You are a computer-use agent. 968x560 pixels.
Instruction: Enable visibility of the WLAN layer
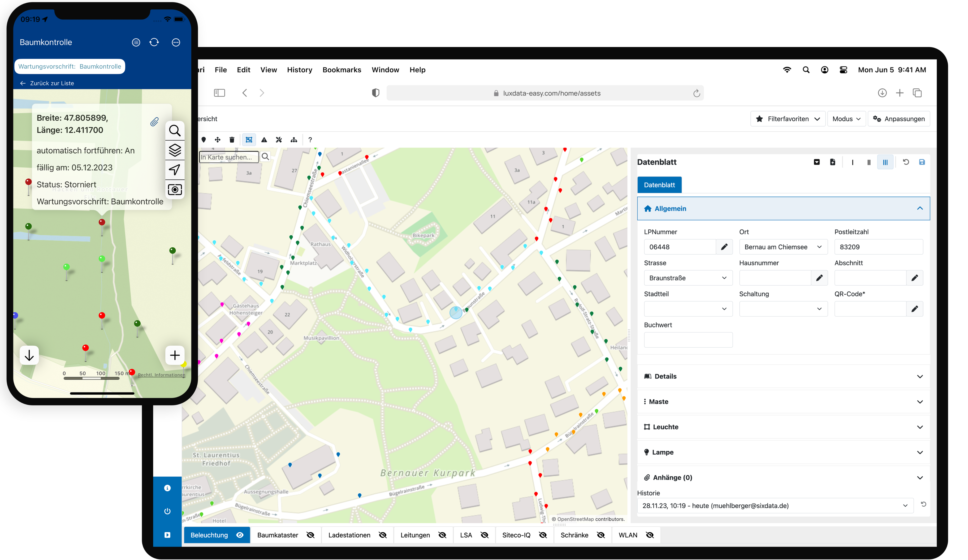650,535
